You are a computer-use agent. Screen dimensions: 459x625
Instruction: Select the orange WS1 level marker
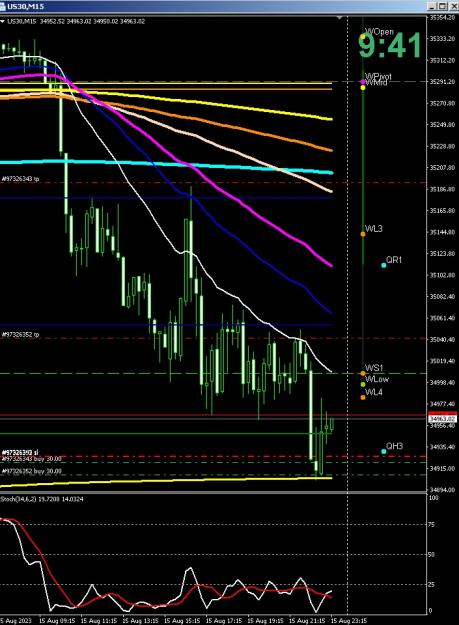pyautogui.click(x=363, y=373)
